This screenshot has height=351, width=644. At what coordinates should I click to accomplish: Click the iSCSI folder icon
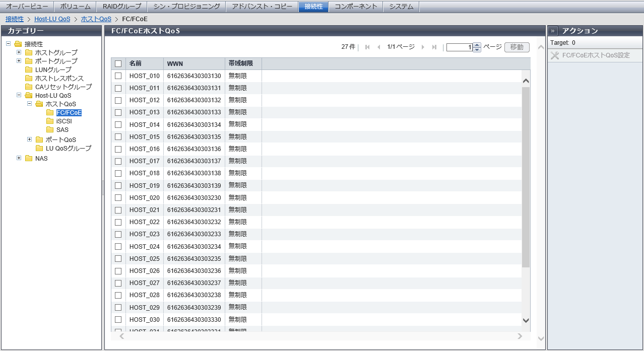click(49, 121)
